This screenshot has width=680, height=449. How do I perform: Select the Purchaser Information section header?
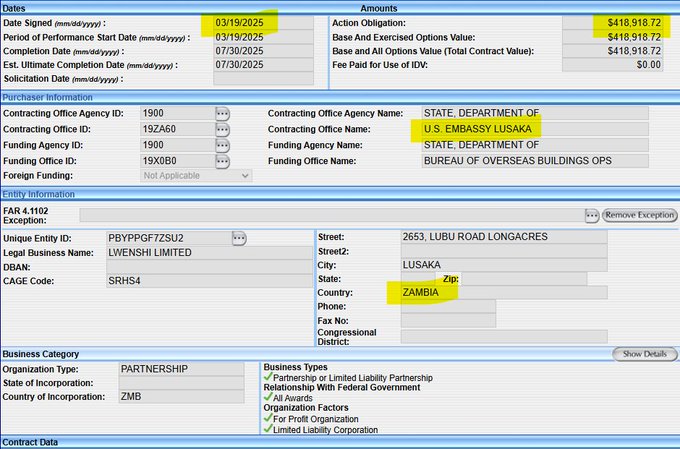point(47,97)
